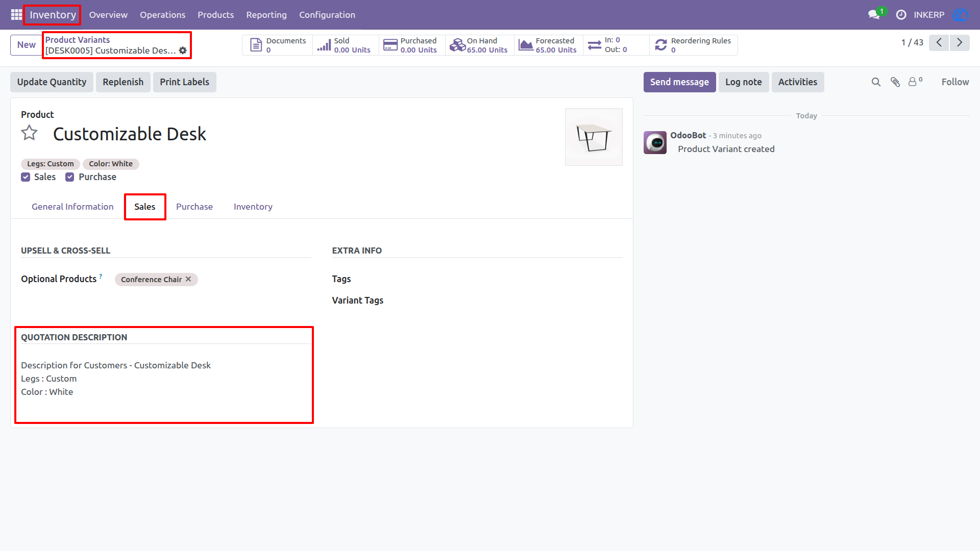Viewport: 980px width, 551px height.
Task: Click the Color: White attribute tag
Action: click(111, 164)
